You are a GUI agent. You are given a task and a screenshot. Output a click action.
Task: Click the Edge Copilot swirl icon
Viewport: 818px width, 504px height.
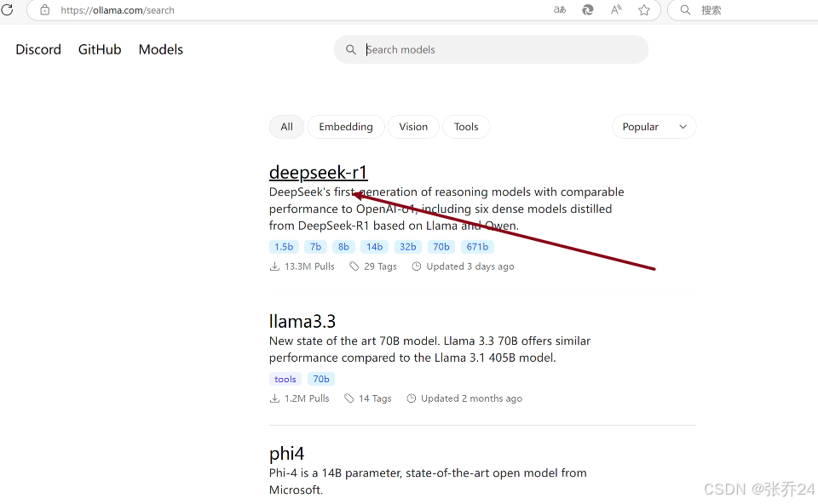pyautogui.click(x=588, y=10)
